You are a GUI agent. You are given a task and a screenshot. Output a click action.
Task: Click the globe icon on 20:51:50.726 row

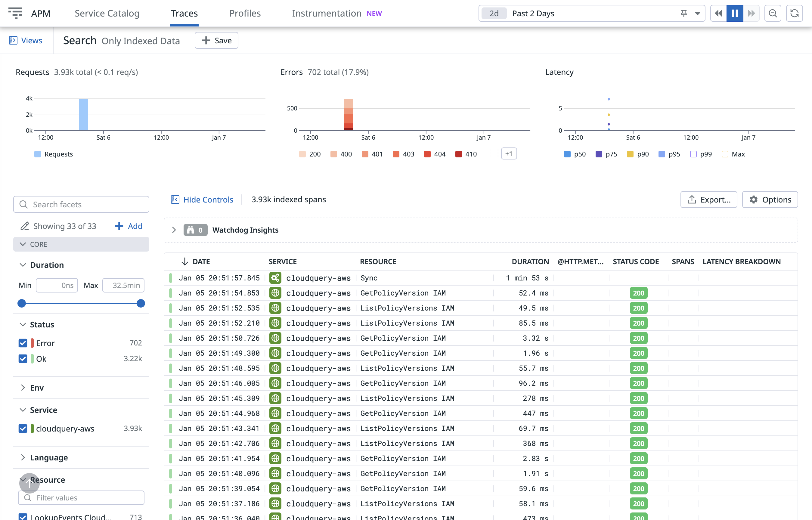(275, 338)
